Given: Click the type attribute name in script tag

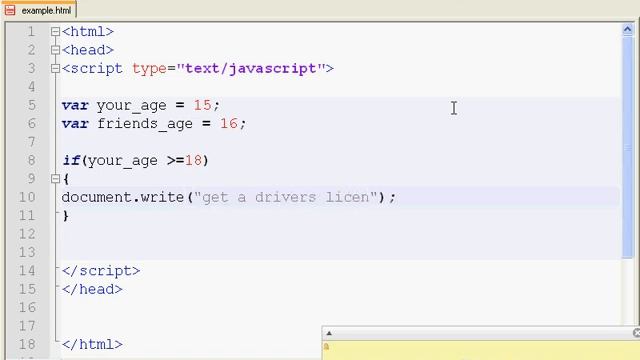Looking at the screenshot, I should click(149, 69).
